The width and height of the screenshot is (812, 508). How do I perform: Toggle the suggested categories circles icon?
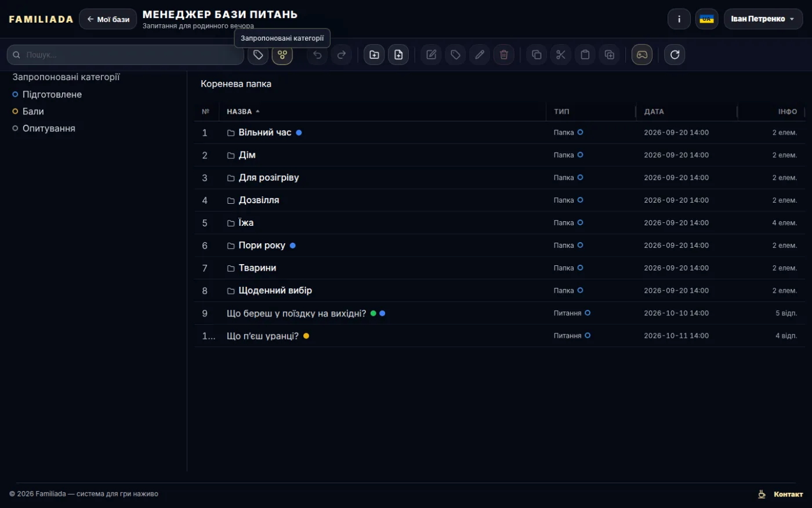[282, 55]
